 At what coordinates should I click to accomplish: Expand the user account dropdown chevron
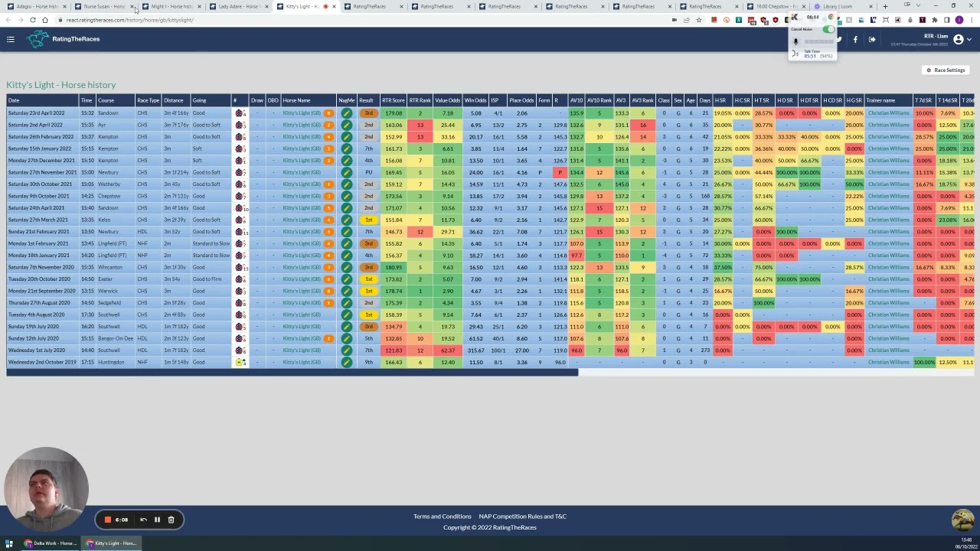[969, 39]
